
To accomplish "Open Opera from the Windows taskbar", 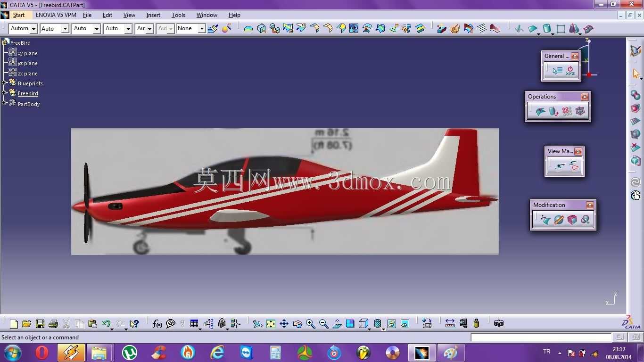I will click(42, 352).
